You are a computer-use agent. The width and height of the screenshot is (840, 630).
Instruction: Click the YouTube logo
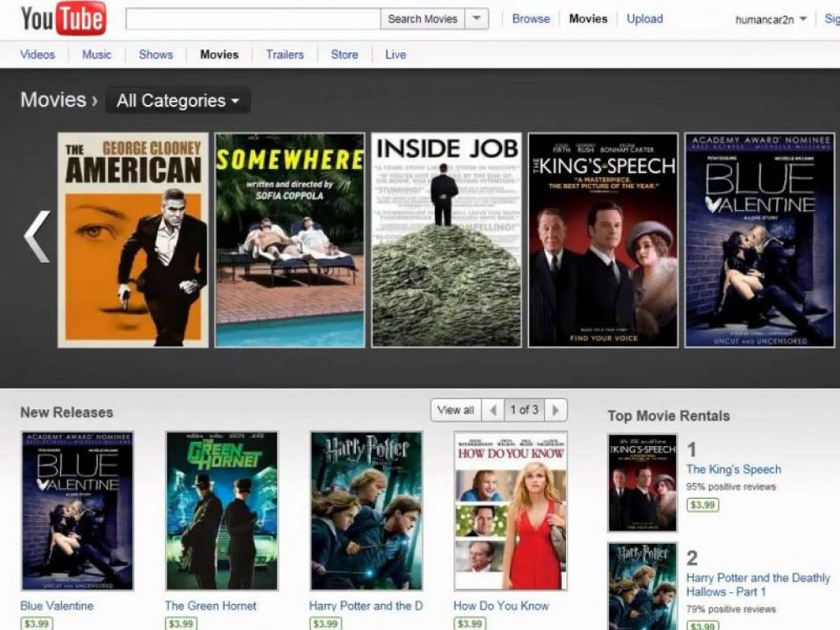pyautogui.click(x=63, y=18)
